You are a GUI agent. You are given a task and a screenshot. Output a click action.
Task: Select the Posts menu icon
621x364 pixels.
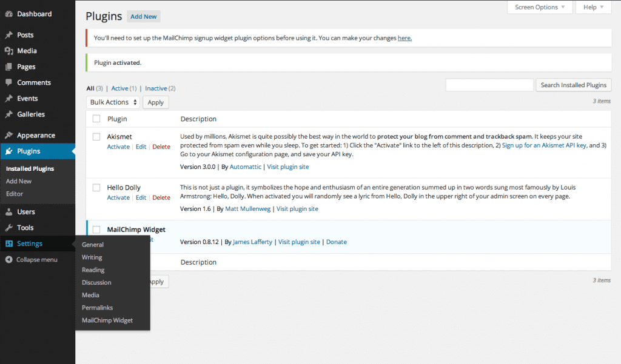8,35
